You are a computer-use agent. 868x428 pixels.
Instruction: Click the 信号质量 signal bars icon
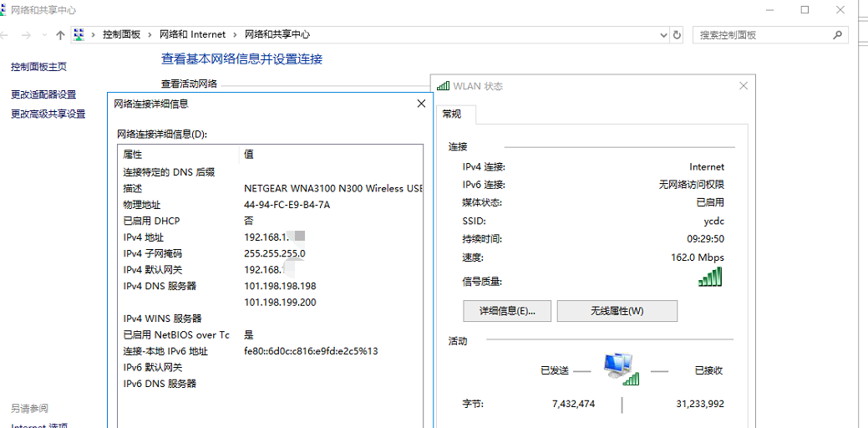(x=711, y=277)
